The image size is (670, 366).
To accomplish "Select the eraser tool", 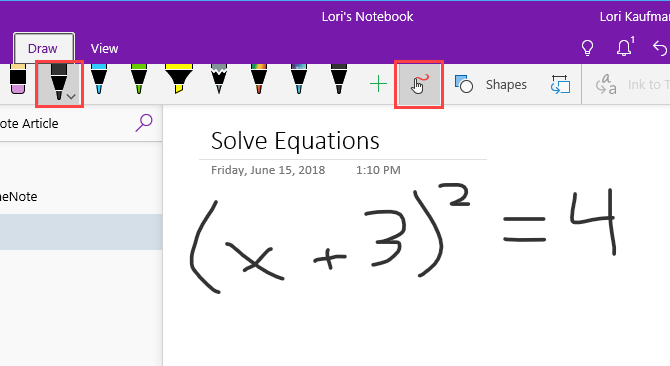I will pos(18,79).
